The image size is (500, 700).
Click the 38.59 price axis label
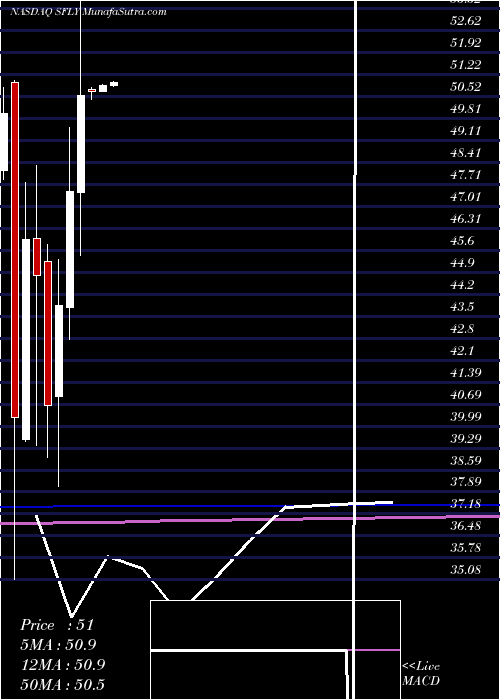point(466,460)
